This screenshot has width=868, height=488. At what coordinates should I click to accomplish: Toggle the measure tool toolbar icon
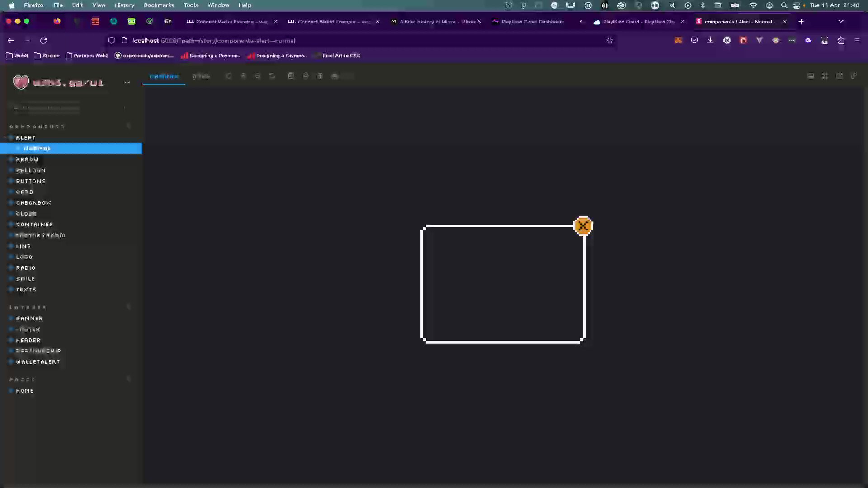(335, 76)
